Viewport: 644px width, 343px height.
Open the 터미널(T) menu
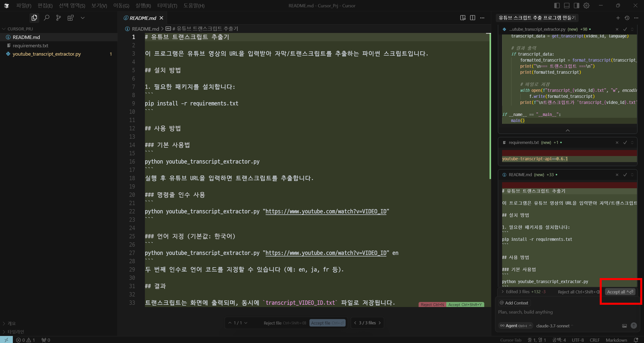(167, 6)
